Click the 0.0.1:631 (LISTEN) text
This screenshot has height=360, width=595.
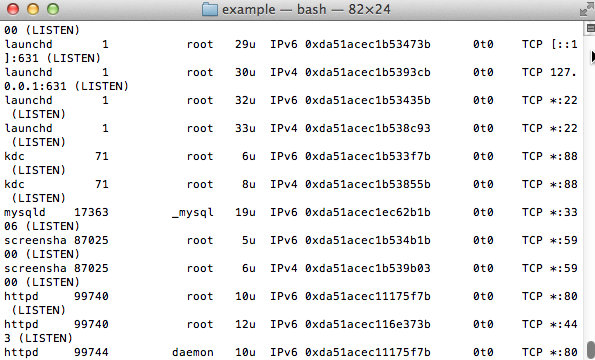[66, 86]
